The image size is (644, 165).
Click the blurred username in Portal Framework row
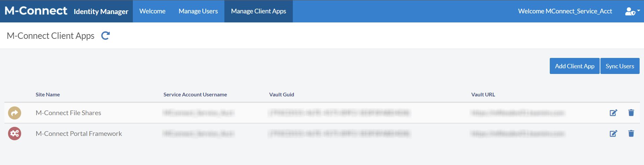pyautogui.click(x=199, y=134)
